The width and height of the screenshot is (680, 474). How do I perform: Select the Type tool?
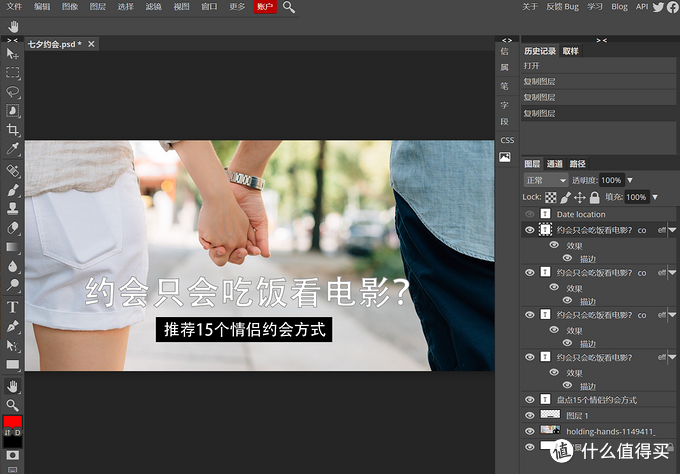point(13,307)
